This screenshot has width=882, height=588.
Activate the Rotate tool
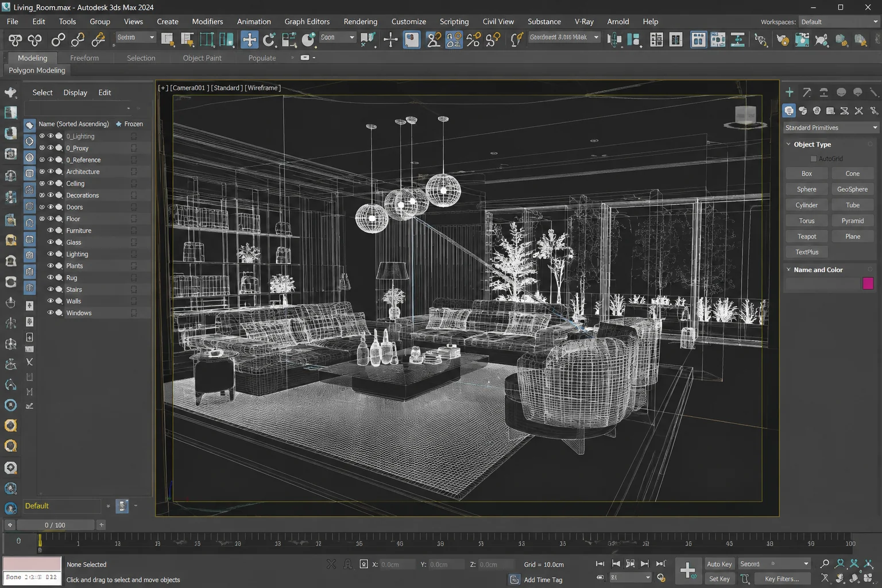[x=269, y=39]
